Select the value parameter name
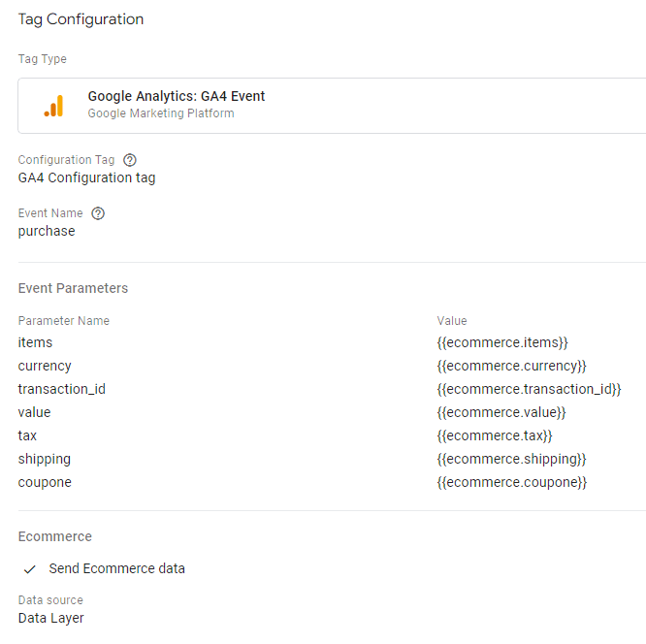The width and height of the screenshot is (646, 644). (x=34, y=412)
